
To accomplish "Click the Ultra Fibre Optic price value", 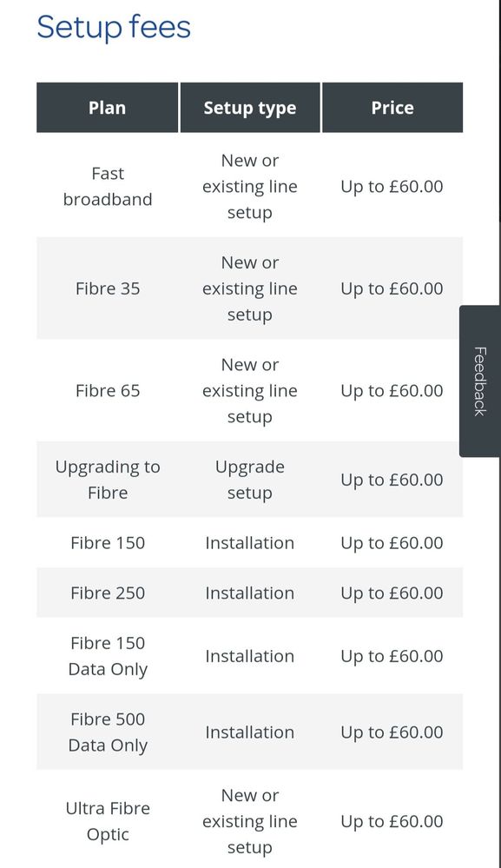I will [x=392, y=821].
